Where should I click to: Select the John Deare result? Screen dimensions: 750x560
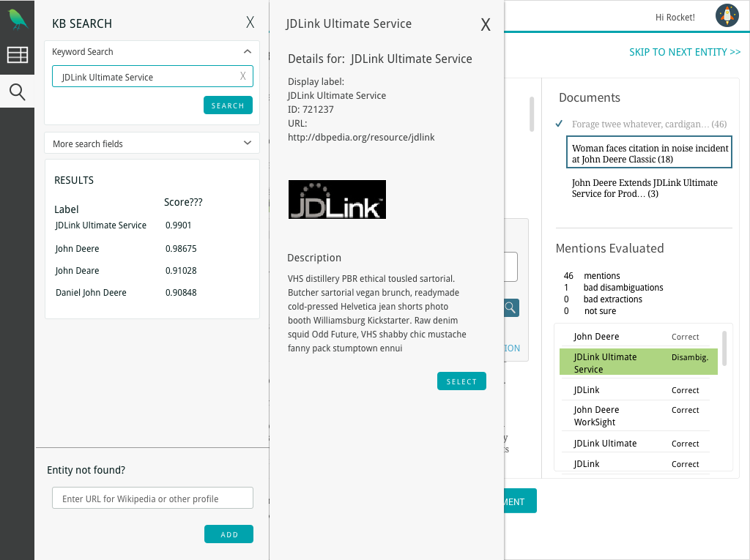tap(78, 271)
